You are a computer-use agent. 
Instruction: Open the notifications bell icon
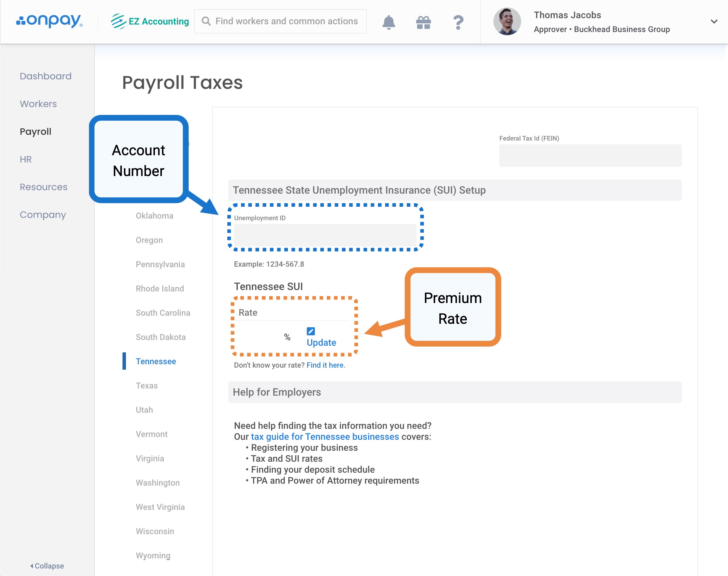click(389, 22)
